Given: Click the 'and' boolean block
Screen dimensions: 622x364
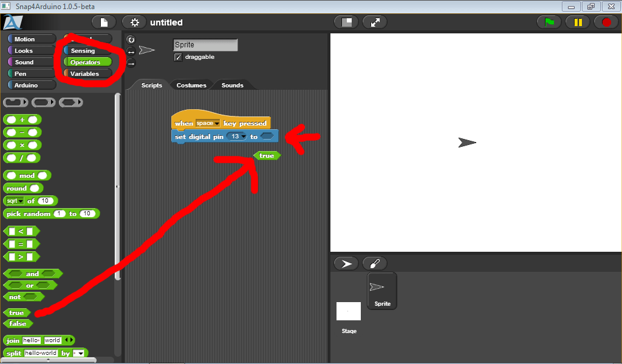Looking at the screenshot, I should coord(33,274).
